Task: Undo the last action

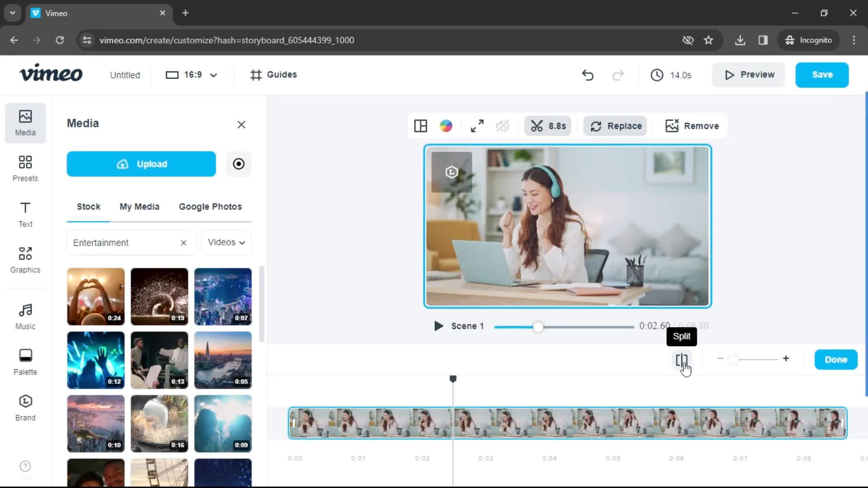Action: [x=588, y=75]
